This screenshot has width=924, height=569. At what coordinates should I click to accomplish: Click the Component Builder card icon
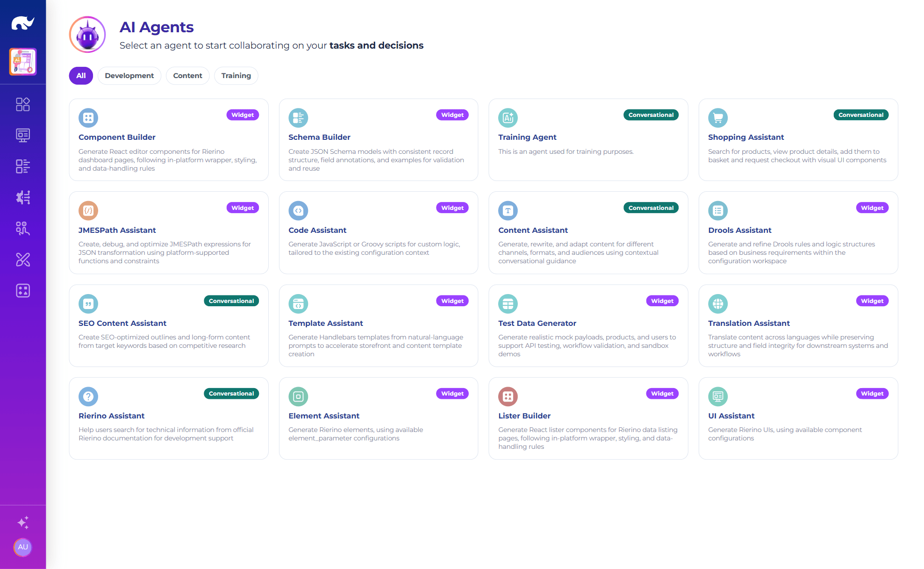tap(88, 118)
